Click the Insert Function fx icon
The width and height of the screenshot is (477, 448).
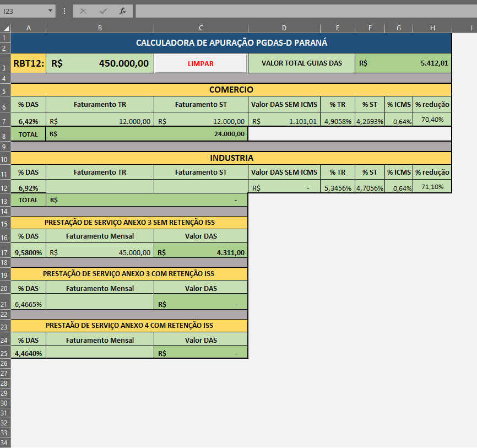click(x=123, y=11)
